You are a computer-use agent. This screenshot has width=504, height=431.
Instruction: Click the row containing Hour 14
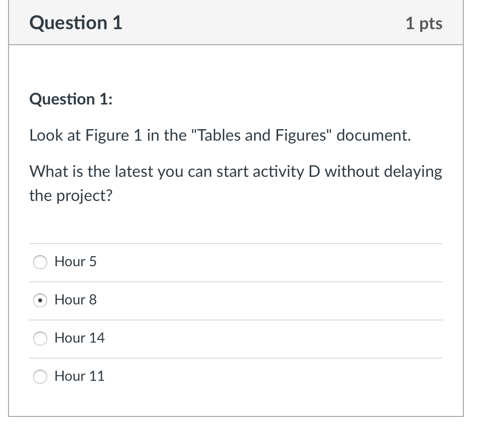click(236, 339)
